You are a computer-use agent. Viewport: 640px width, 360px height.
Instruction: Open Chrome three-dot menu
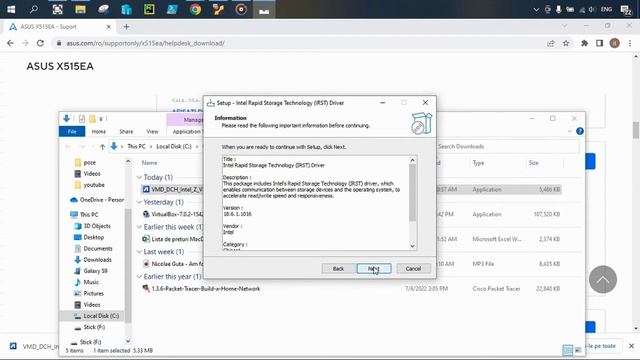pyautogui.click(x=630, y=43)
